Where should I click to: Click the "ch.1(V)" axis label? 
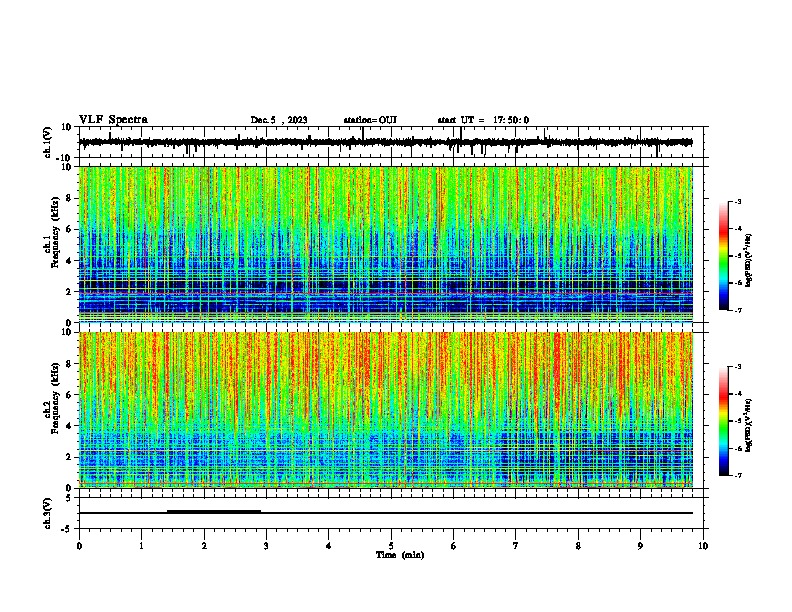coord(48,142)
